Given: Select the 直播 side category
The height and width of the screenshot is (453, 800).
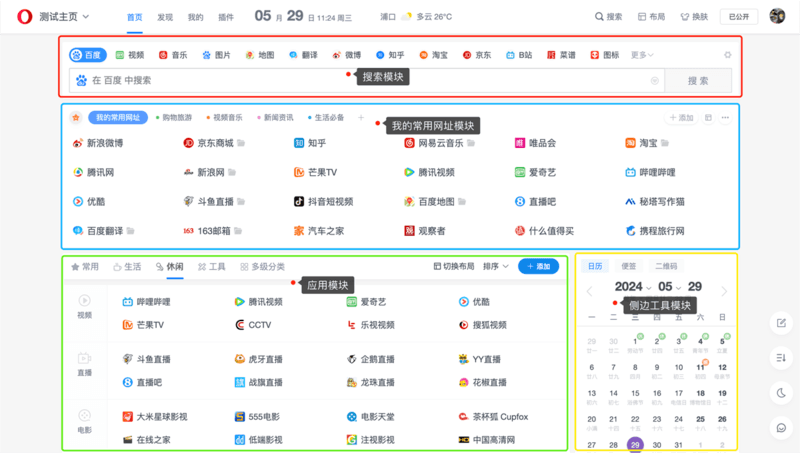Looking at the screenshot, I should (85, 364).
